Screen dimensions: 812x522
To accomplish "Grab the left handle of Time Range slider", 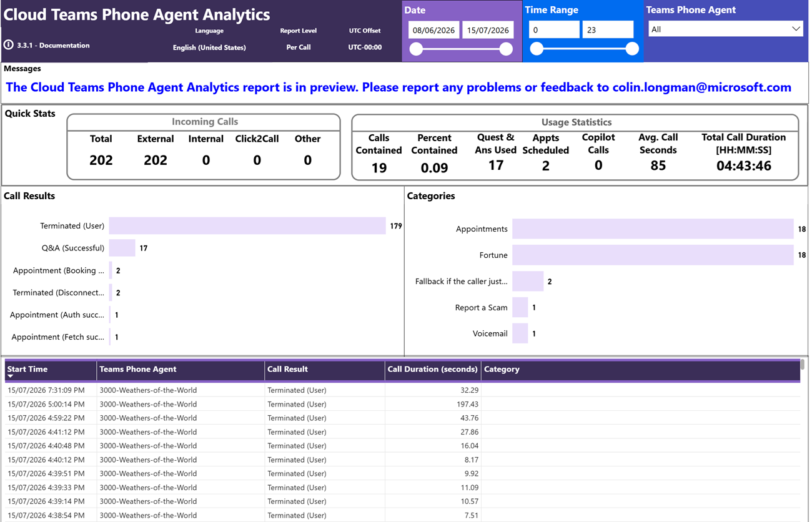I will pos(537,49).
